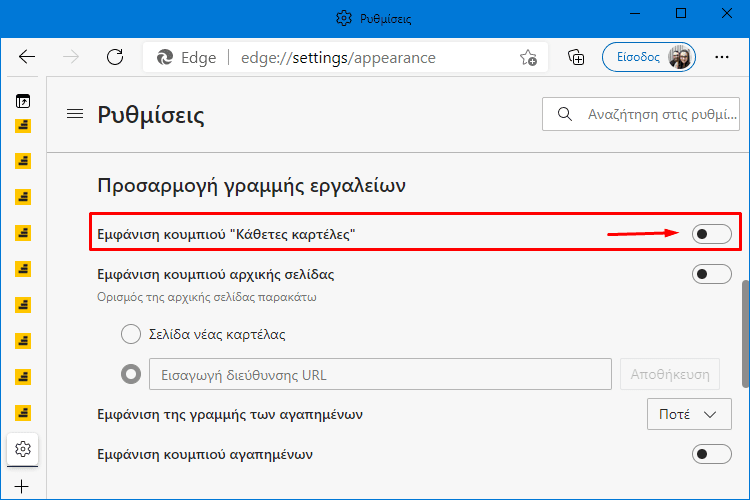Screen dimensions: 750x500
Task: Open a new tab with plus icon
Action: pos(22,486)
